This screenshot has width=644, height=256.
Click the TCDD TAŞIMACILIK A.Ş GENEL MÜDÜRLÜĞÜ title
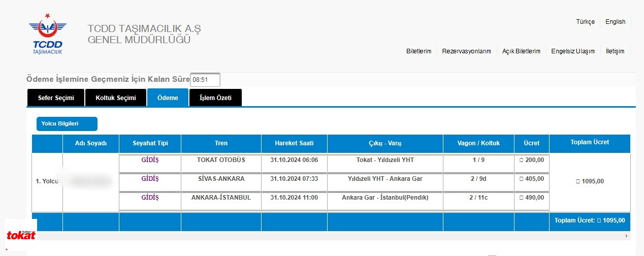144,34
